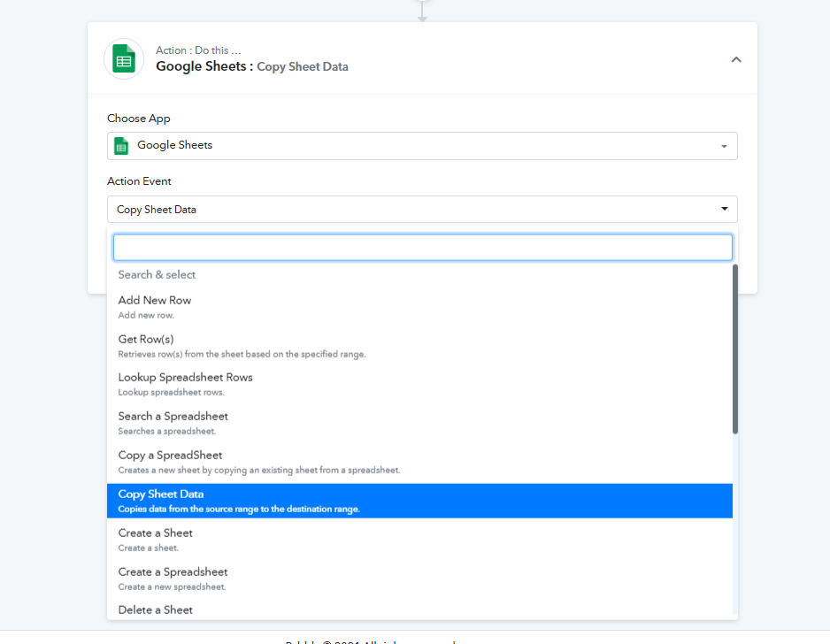Choose Lookup Spreadsheet Rows action

[419, 384]
